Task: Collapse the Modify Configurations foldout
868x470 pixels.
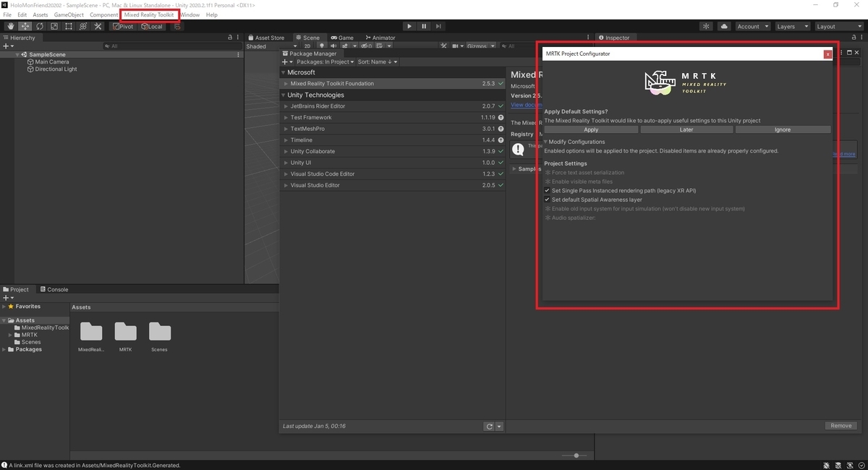Action: click(546, 142)
